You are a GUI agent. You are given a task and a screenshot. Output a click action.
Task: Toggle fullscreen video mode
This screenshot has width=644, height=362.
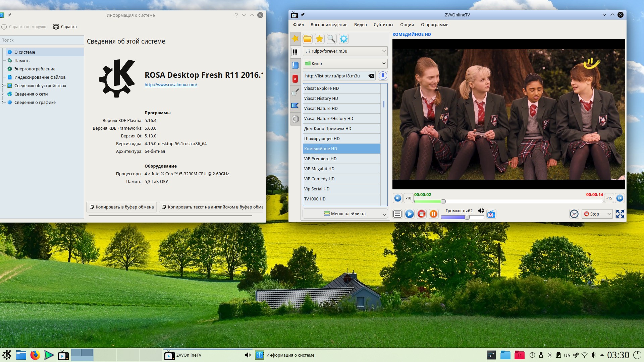(620, 214)
